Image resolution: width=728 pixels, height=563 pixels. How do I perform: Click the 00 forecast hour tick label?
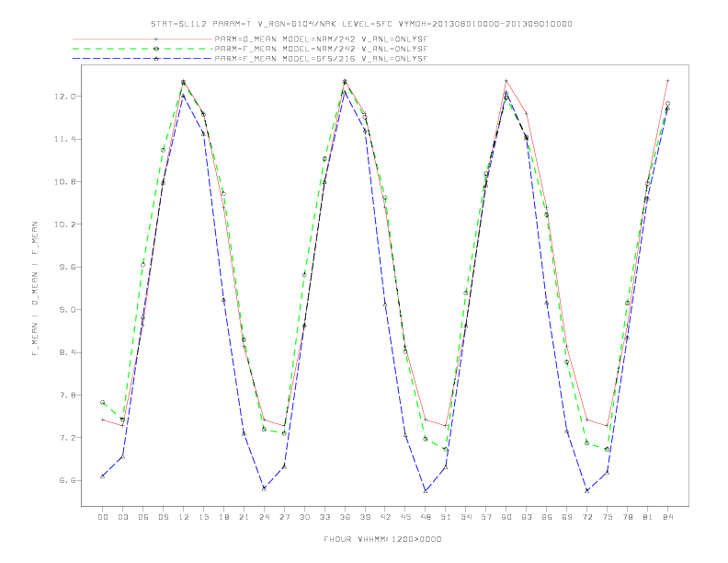point(103,517)
